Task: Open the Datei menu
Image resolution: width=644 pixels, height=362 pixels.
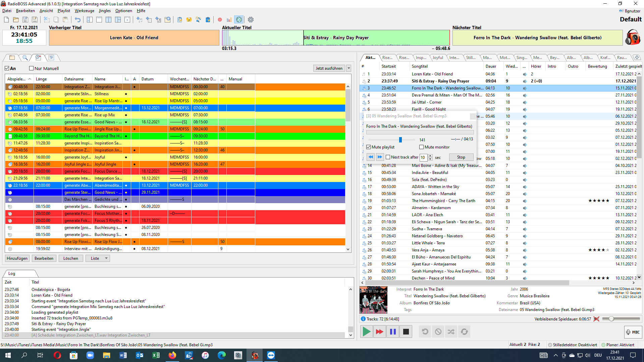Action: (x=7, y=11)
